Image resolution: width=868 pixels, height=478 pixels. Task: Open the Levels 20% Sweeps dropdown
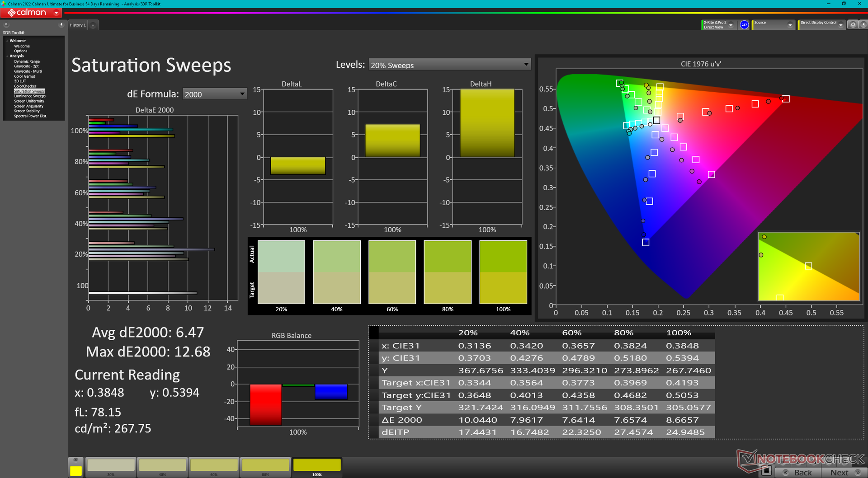pyautogui.click(x=449, y=65)
